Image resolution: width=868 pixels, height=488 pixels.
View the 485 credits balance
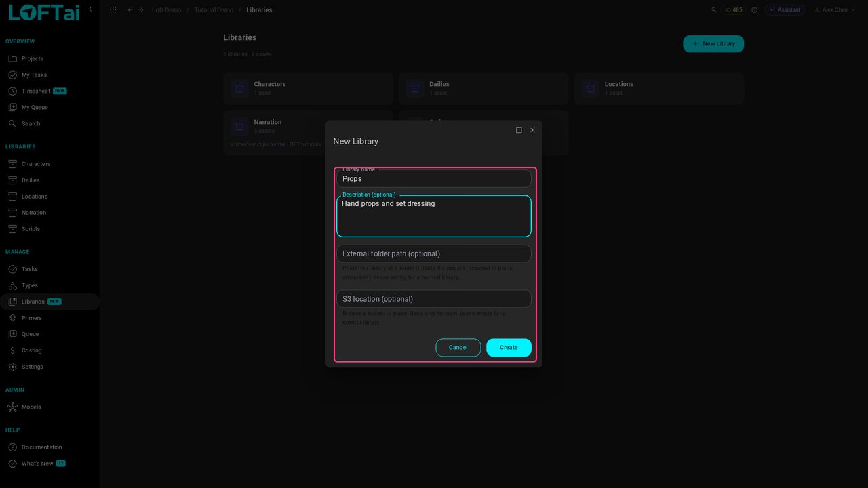click(x=734, y=10)
